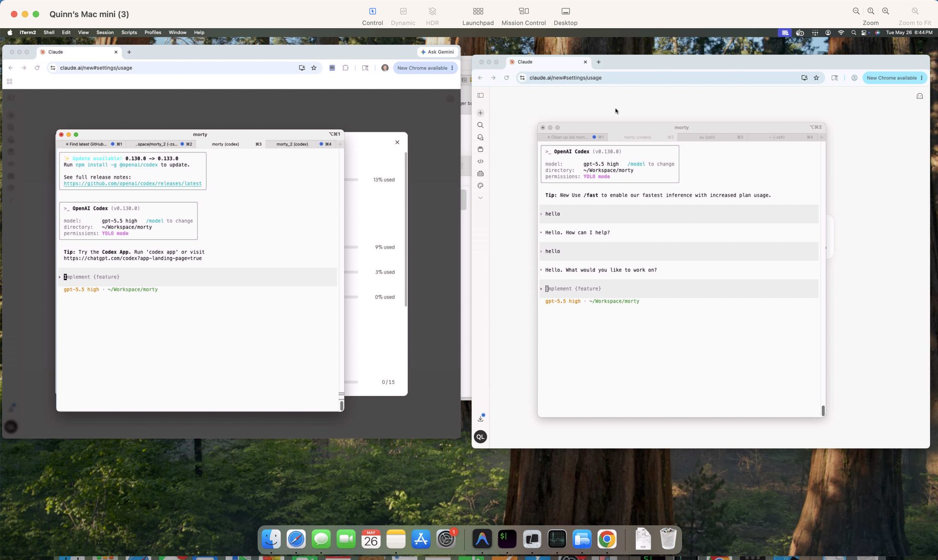Bookmark the page in left Chrome window
This screenshot has width=938, height=560.
click(x=314, y=68)
